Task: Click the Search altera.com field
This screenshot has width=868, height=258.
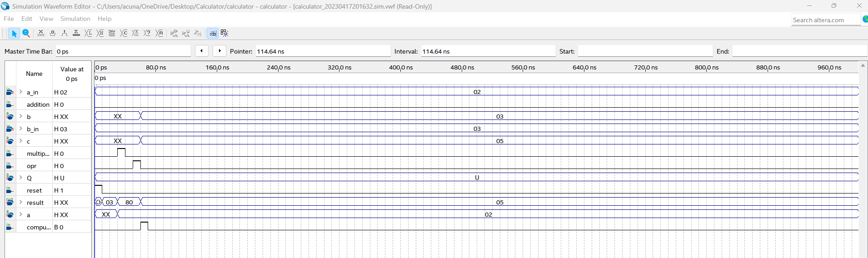Action: coord(826,20)
